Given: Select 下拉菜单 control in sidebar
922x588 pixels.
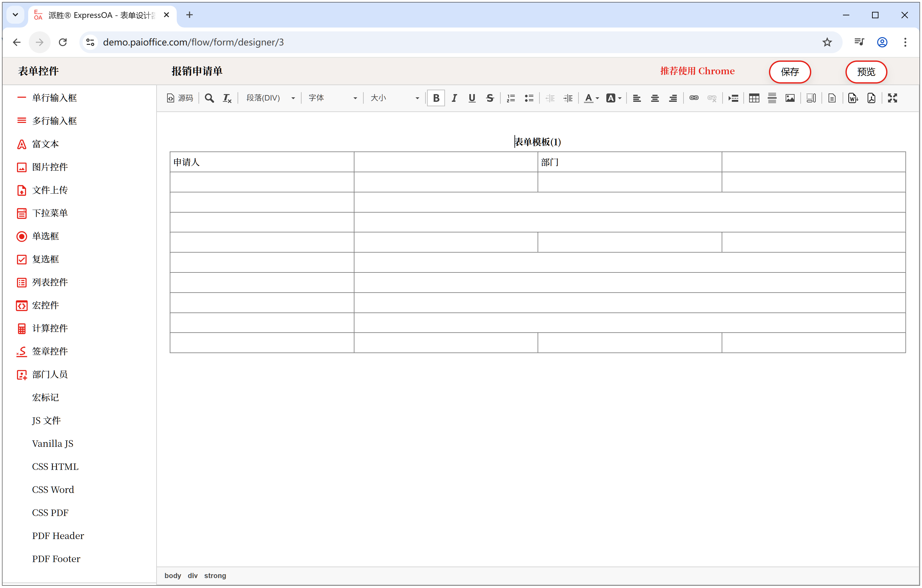Looking at the screenshot, I should coord(50,213).
